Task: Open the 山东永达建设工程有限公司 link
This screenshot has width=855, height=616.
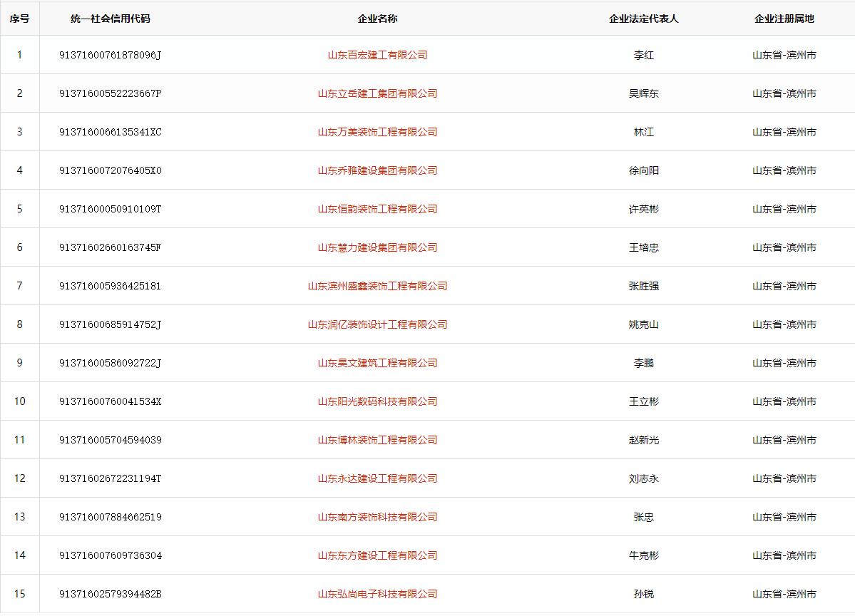Action: pyautogui.click(x=377, y=478)
